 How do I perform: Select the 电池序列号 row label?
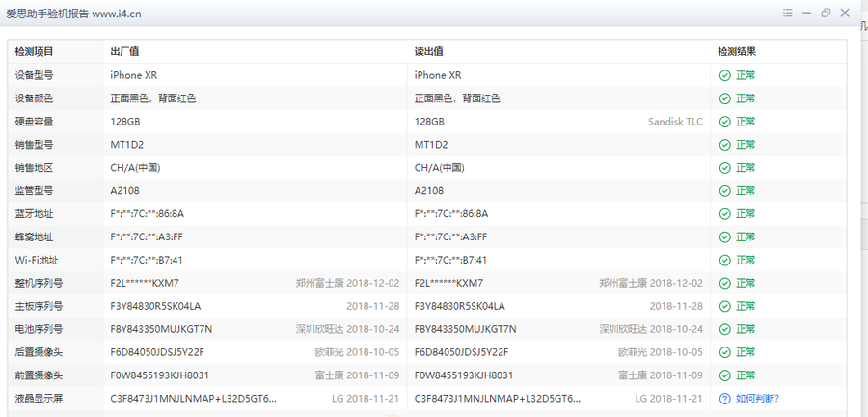(40, 329)
